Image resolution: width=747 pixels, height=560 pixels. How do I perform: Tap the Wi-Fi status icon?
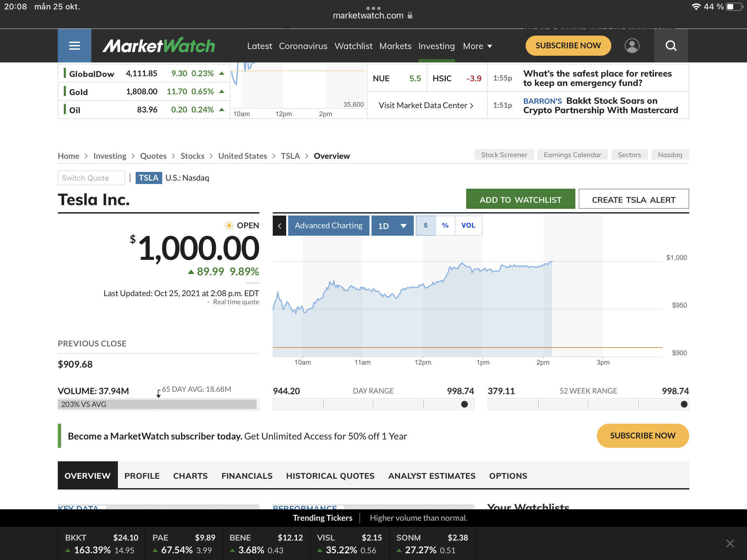click(x=696, y=7)
